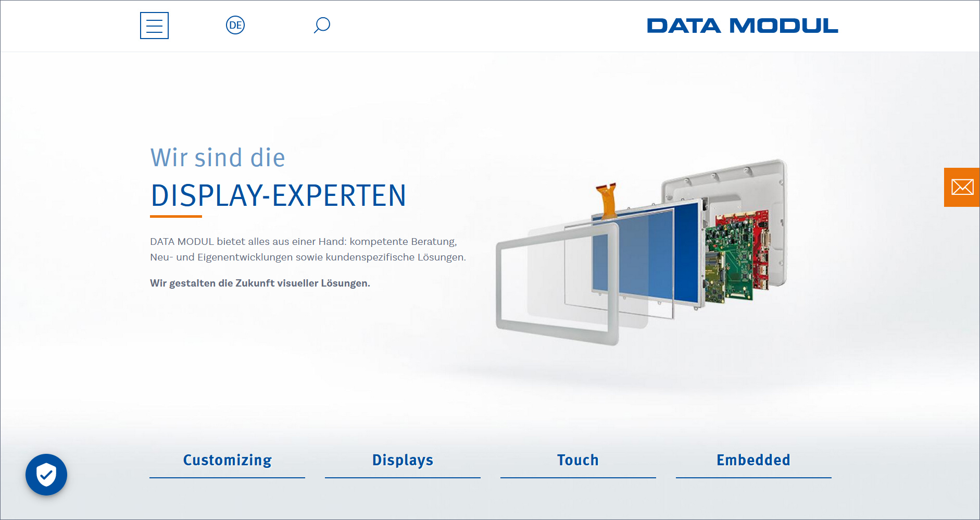
Task: Open the Touch page link
Action: 577,460
